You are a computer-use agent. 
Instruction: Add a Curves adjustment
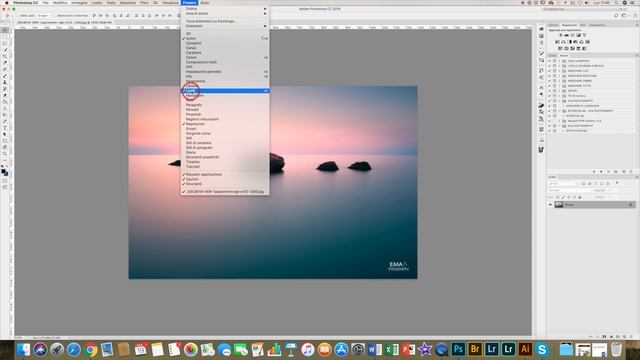pyautogui.click(x=572, y=35)
